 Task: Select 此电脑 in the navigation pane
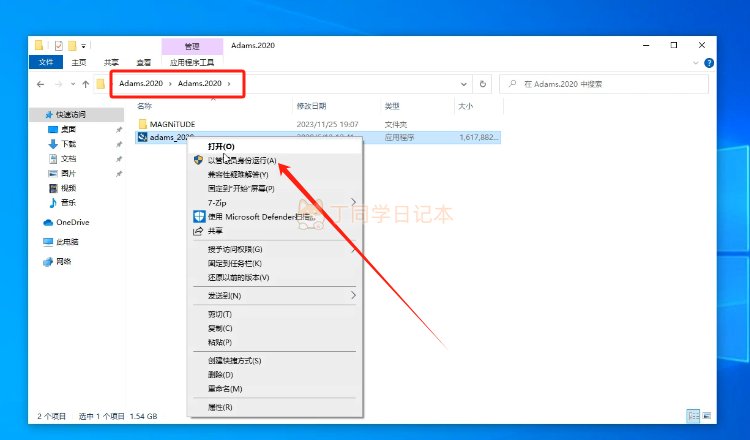click(67, 242)
